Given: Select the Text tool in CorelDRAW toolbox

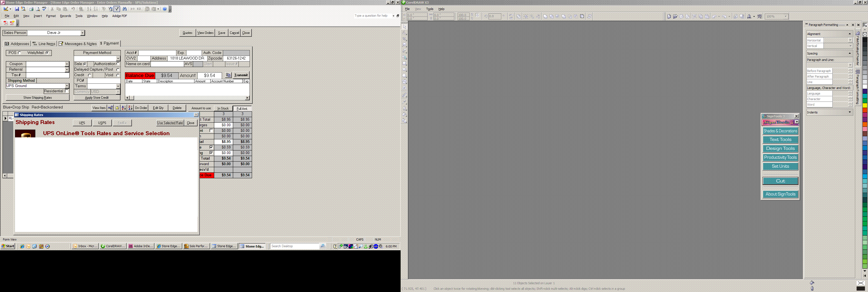Looking at the screenshot, I should [404, 88].
